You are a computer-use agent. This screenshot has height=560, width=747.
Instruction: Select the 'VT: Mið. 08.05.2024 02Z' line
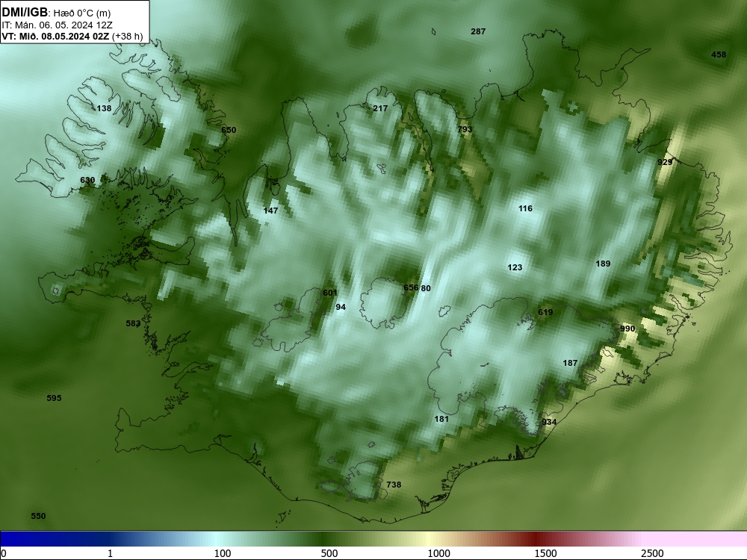[55, 36]
